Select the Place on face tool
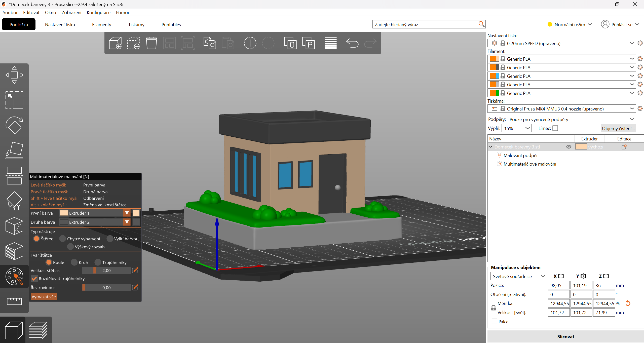The width and height of the screenshot is (644, 343). coord(14,150)
